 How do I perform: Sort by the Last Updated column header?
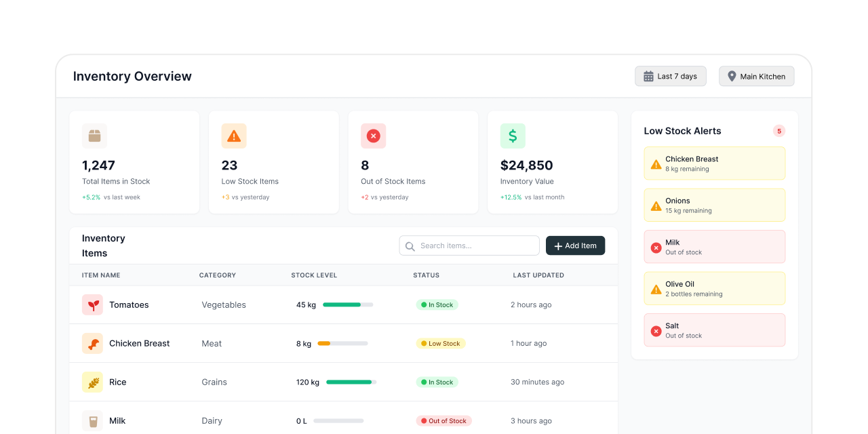coord(538,275)
